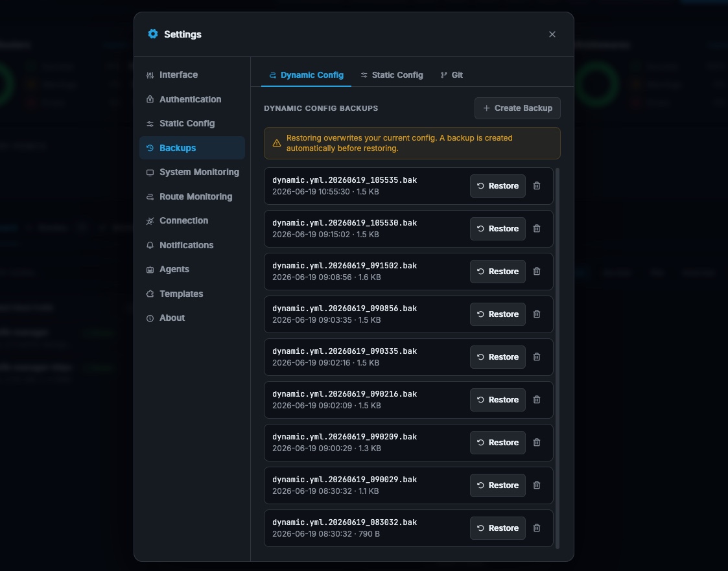Restore backup dynamic.yml.20260619_083032.bak
This screenshot has height=571, width=728.
(x=498, y=528)
